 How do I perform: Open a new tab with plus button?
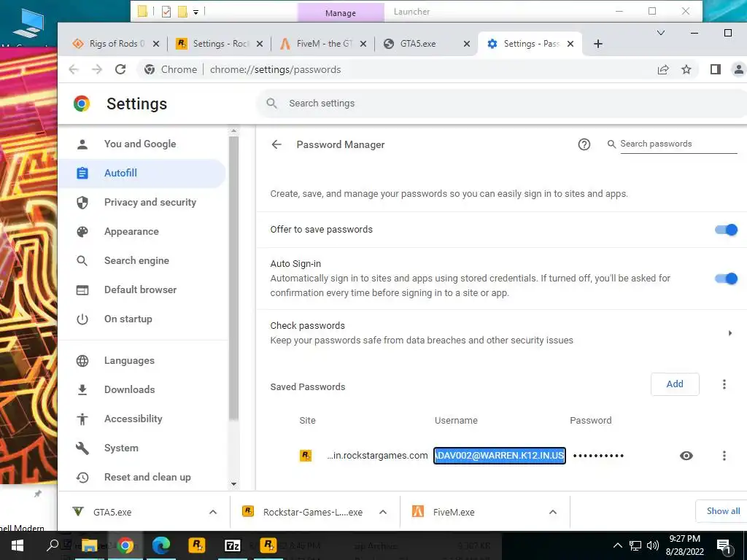point(598,44)
